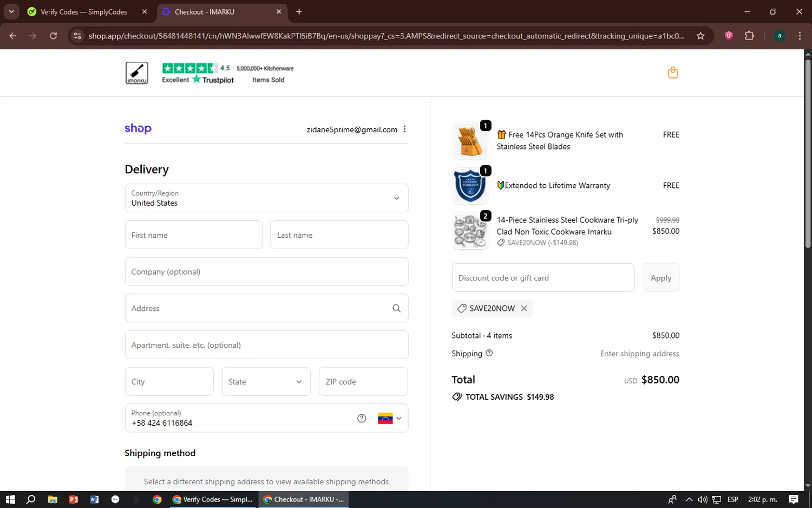
Task: Open the Chrome three-dot menu
Action: pyautogui.click(x=800, y=36)
